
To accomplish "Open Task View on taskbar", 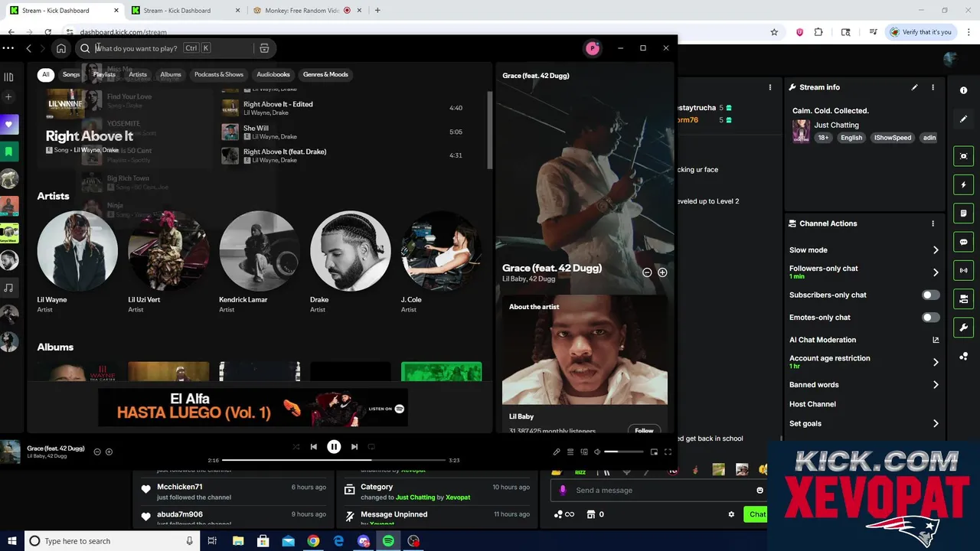I will tap(212, 541).
